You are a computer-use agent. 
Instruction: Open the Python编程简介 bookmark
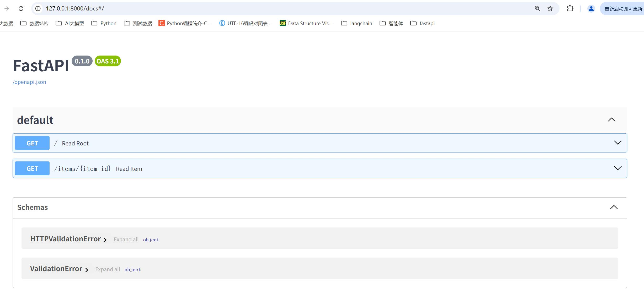pyautogui.click(x=185, y=23)
